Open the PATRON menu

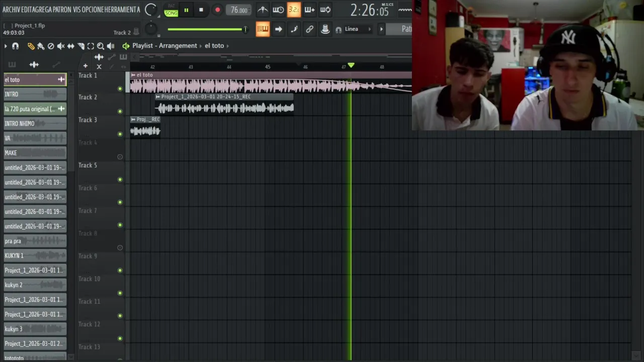(x=62, y=10)
